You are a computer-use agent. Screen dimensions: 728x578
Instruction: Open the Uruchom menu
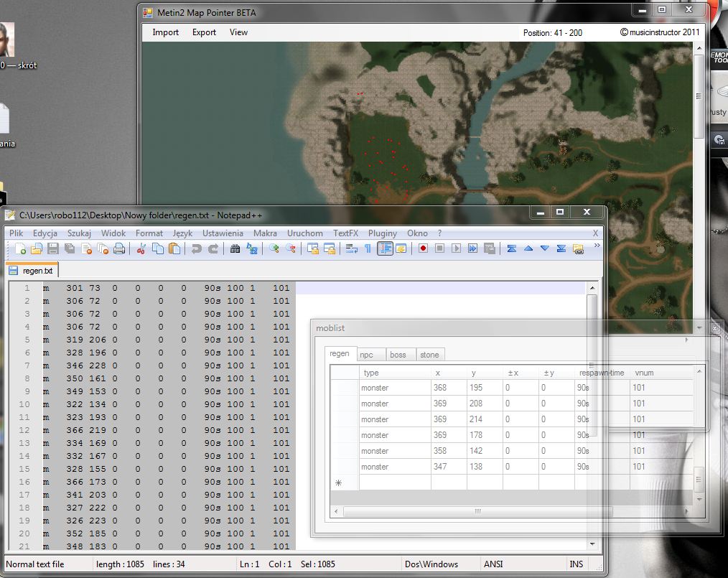[x=304, y=233]
